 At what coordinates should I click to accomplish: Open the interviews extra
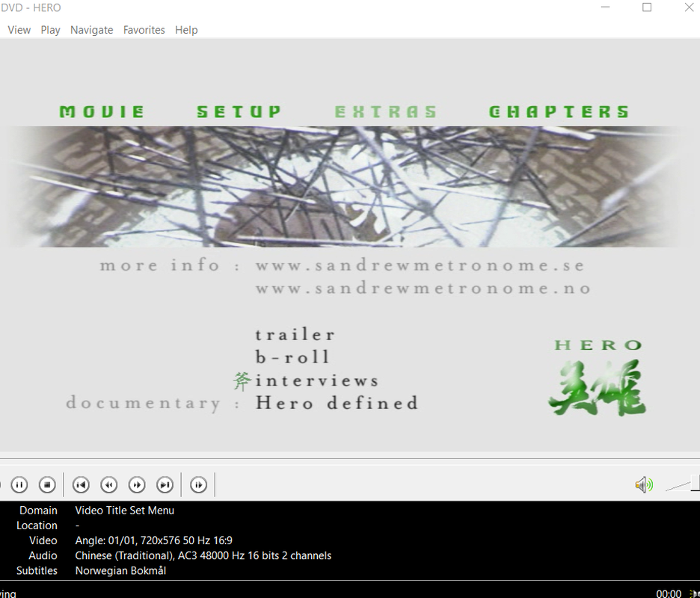tap(317, 380)
